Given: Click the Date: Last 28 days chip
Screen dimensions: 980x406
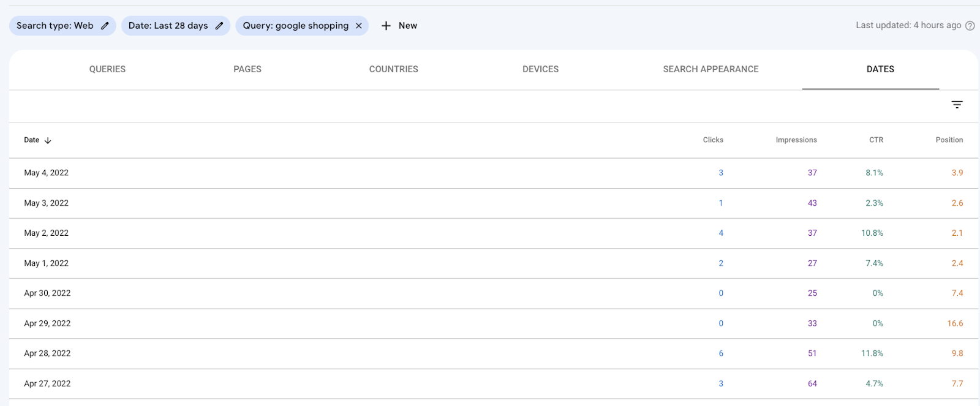Looking at the screenshot, I should pyautogui.click(x=176, y=26).
